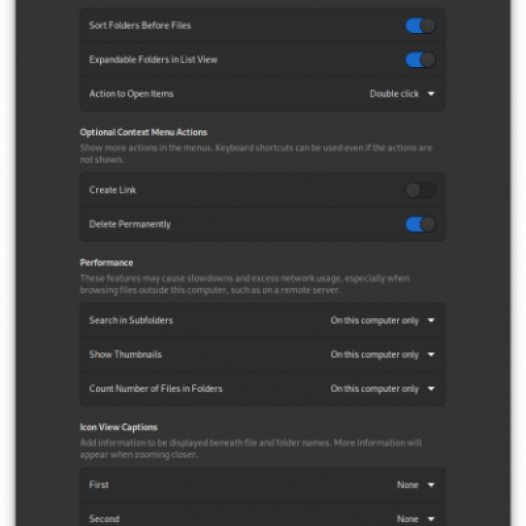Select the Delete Permanently row label

130,224
